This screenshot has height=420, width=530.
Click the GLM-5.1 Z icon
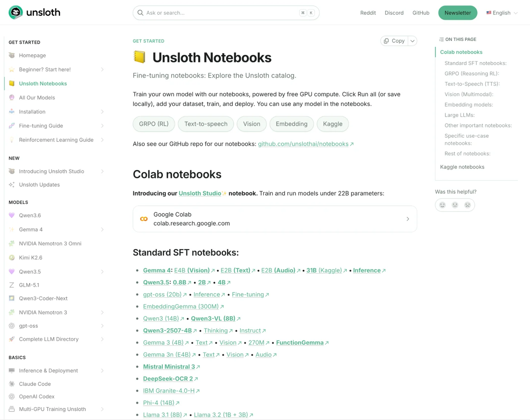(x=12, y=285)
